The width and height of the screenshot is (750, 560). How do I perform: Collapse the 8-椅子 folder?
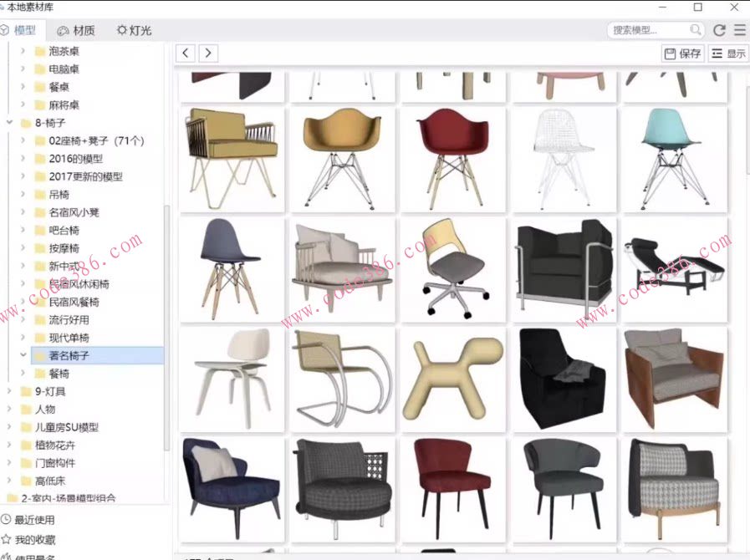(x=9, y=122)
